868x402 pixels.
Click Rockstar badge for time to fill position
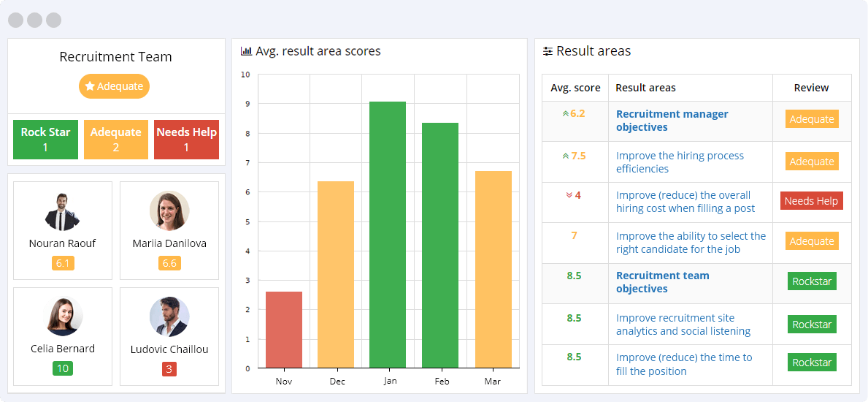[x=812, y=363]
